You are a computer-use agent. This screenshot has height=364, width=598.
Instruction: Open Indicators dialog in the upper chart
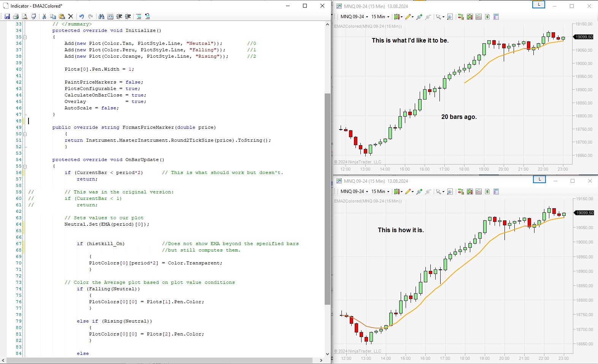(x=479, y=17)
